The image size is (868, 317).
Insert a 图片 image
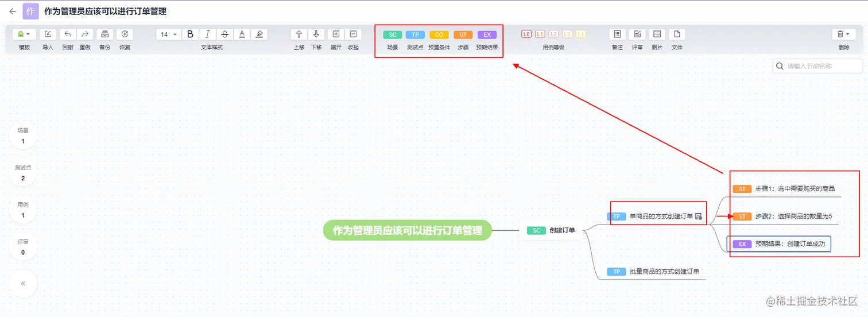[x=657, y=34]
